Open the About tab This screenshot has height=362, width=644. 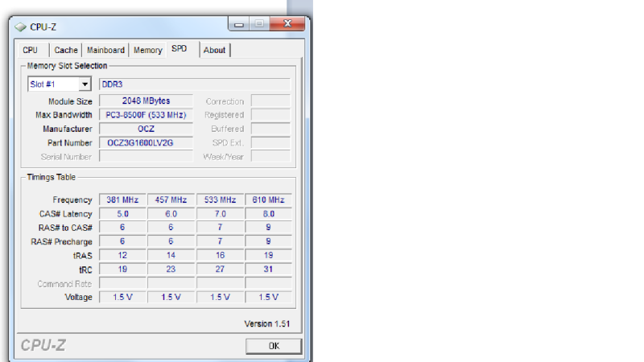(214, 50)
